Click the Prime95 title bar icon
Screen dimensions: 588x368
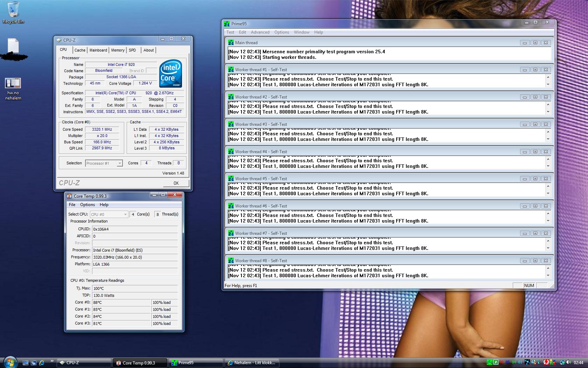point(227,23)
